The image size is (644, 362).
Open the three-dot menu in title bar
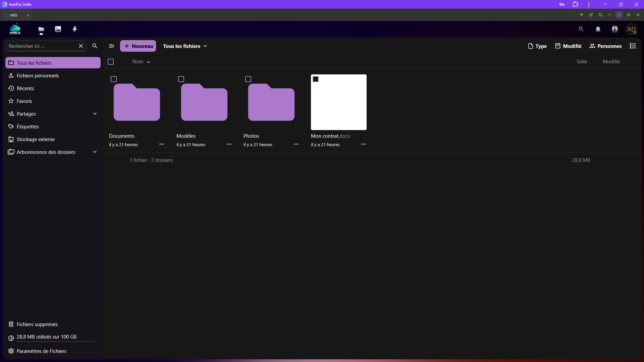coord(589,4)
